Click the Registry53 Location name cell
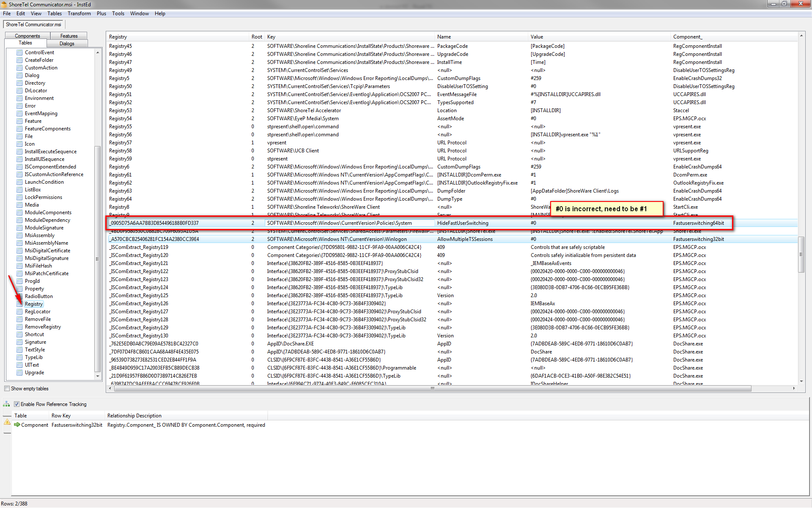 click(x=447, y=110)
